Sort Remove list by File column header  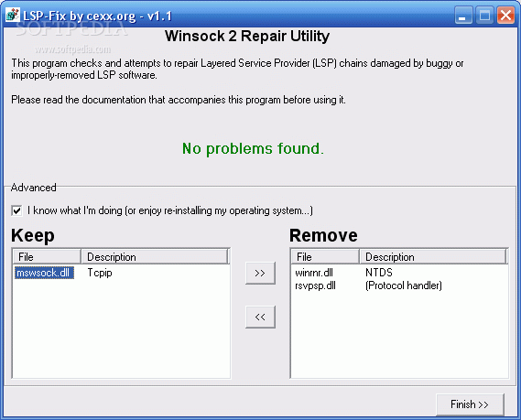point(325,256)
